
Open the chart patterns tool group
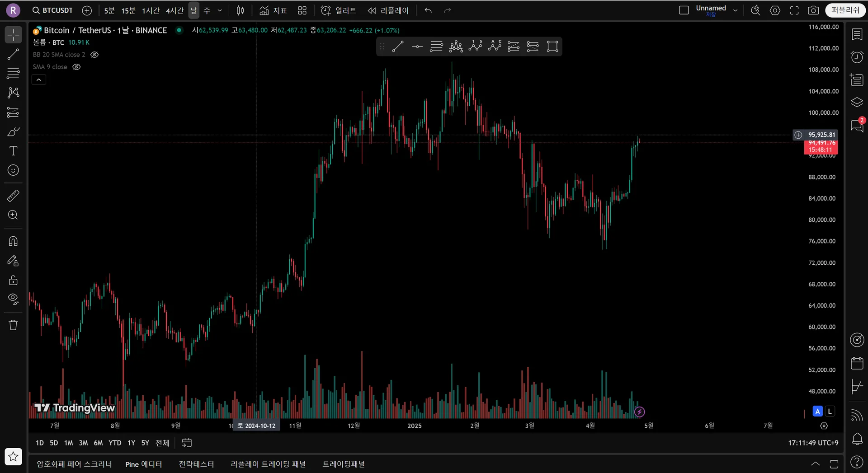click(13, 93)
